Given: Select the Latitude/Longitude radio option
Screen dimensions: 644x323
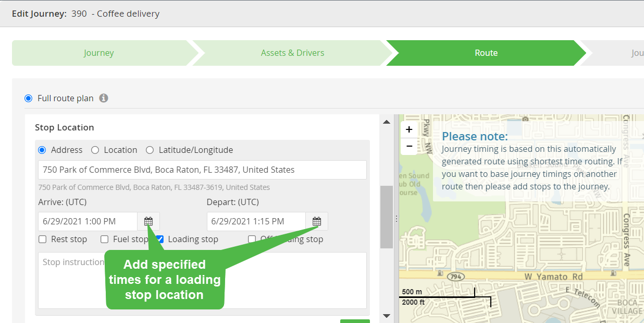Looking at the screenshot, I should pyautogui.click(x=150, y=150).
